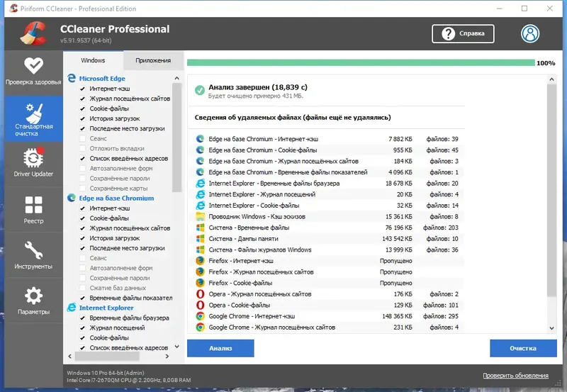567x392 pixels.
Task: Uncheck Список введённых адресов under Microsoft Edge
Action: (82, 158)
